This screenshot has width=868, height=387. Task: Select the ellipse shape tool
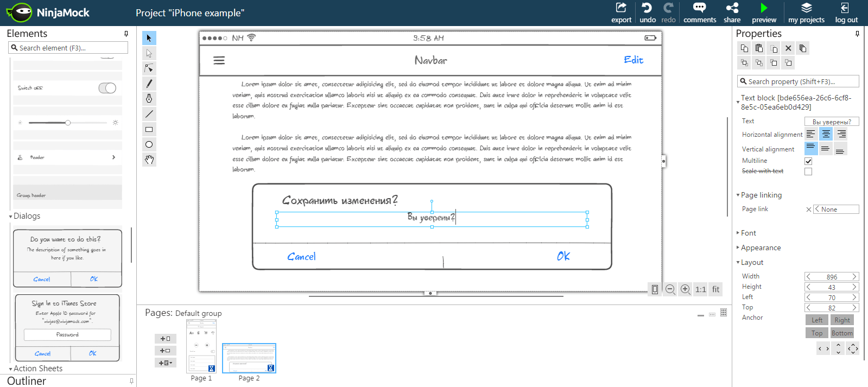149,144
